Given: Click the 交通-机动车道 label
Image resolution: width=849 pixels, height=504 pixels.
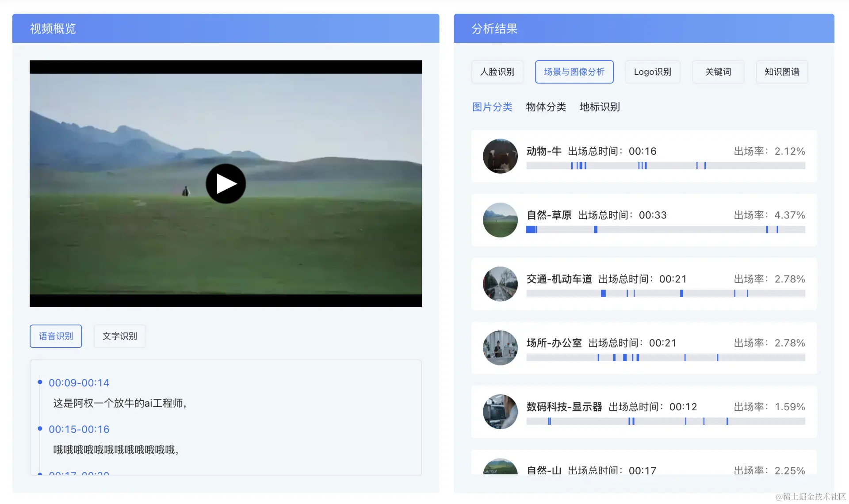Looking at the screenshot, I should [559, 279].
